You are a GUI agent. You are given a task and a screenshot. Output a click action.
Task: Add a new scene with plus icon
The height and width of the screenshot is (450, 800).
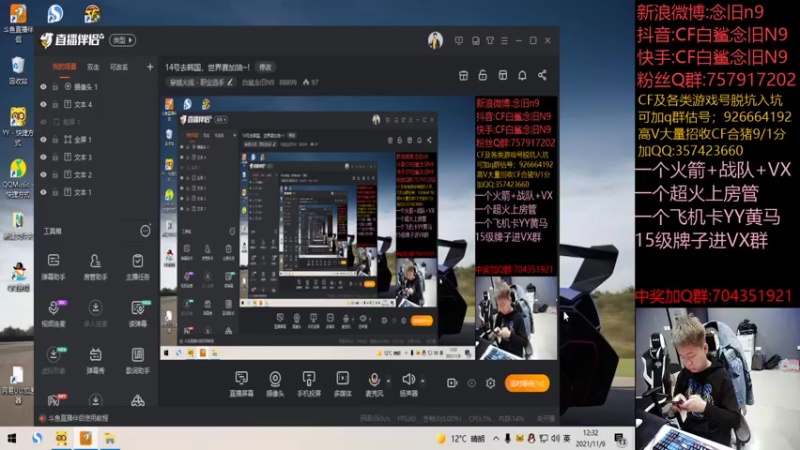tap(150, 67)
